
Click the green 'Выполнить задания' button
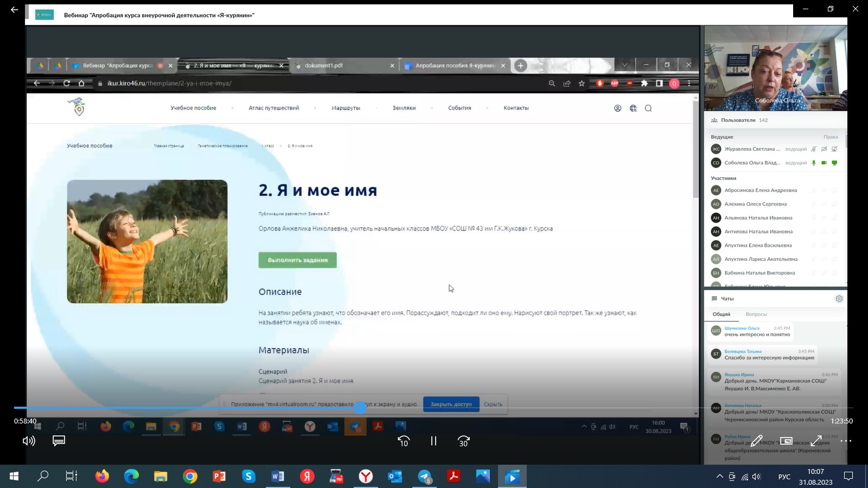click(x=297, y=260)
